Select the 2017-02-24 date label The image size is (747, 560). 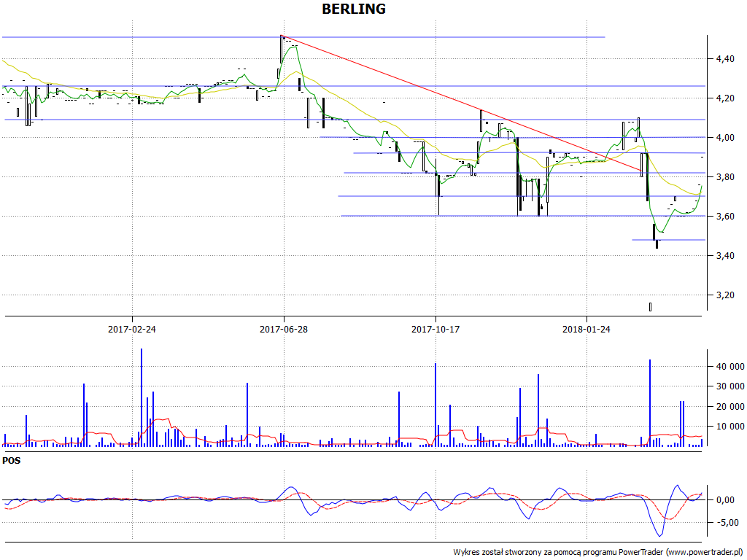pyautogui.click(x=132, y=329)
